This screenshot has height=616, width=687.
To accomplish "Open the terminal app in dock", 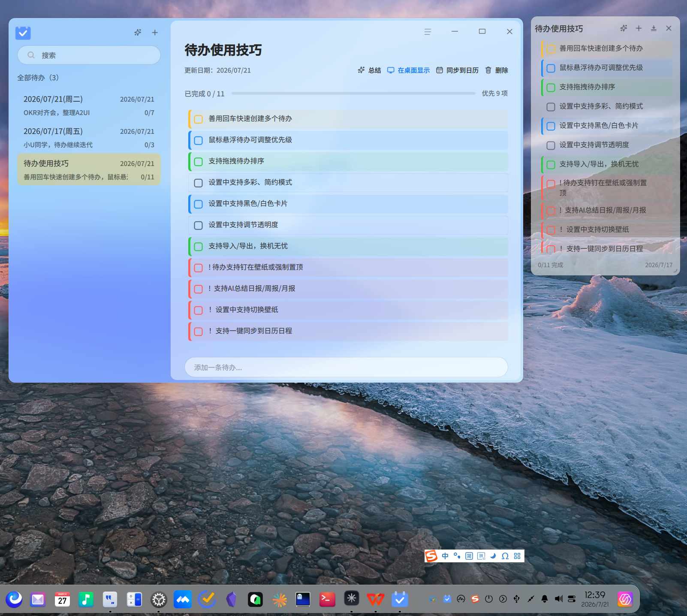I will coord(327,599).
